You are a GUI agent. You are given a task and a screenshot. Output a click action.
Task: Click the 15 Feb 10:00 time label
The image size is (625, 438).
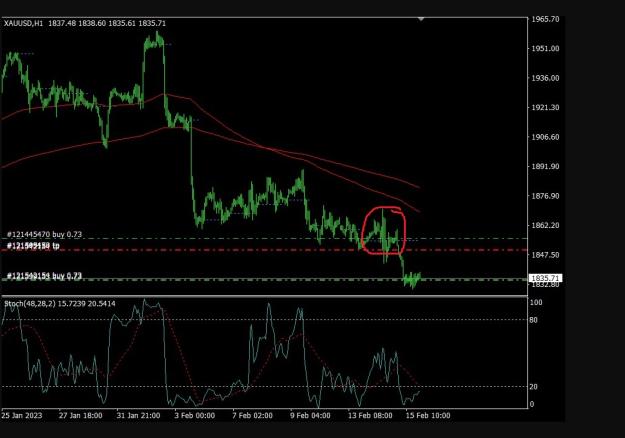428,415
